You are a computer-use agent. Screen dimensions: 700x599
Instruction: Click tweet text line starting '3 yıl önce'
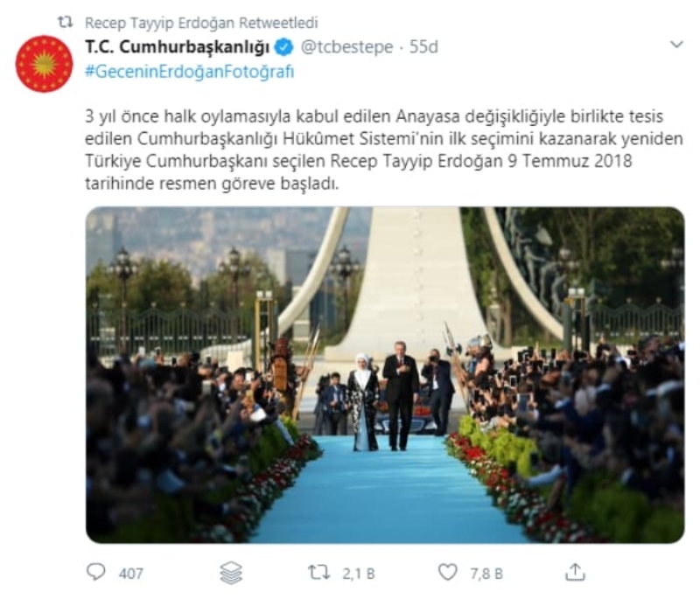(374, 116)
